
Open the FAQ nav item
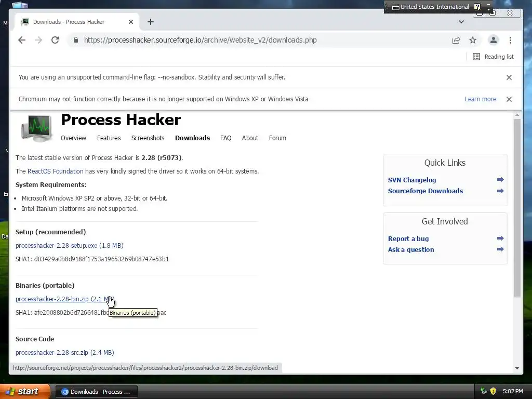pos(225,138)
